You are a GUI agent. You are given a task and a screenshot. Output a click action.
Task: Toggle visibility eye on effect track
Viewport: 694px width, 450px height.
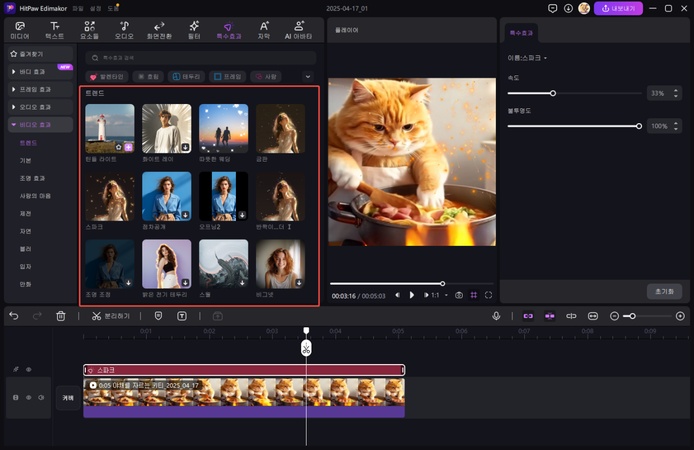point(28,369)
